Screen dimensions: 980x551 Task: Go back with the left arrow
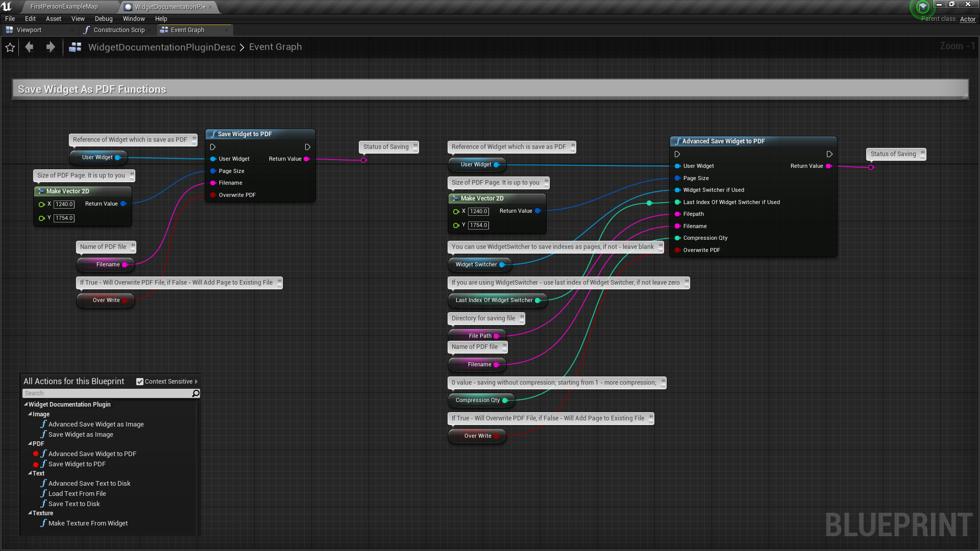(x=30, y=47)
